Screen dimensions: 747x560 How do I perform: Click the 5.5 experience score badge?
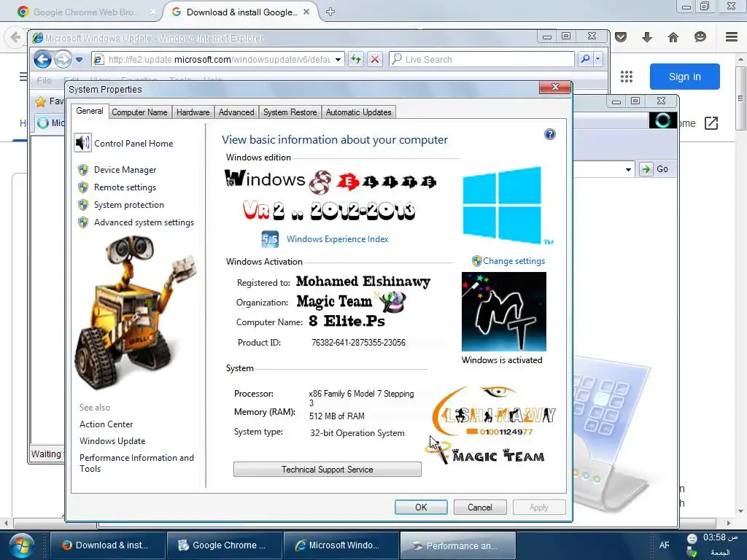click(270, 239)
